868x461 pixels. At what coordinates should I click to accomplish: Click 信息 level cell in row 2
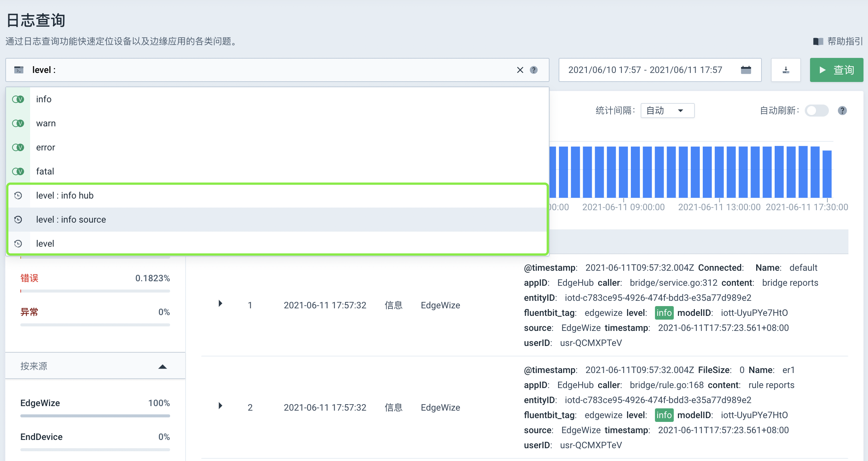(x=394, y=408)
